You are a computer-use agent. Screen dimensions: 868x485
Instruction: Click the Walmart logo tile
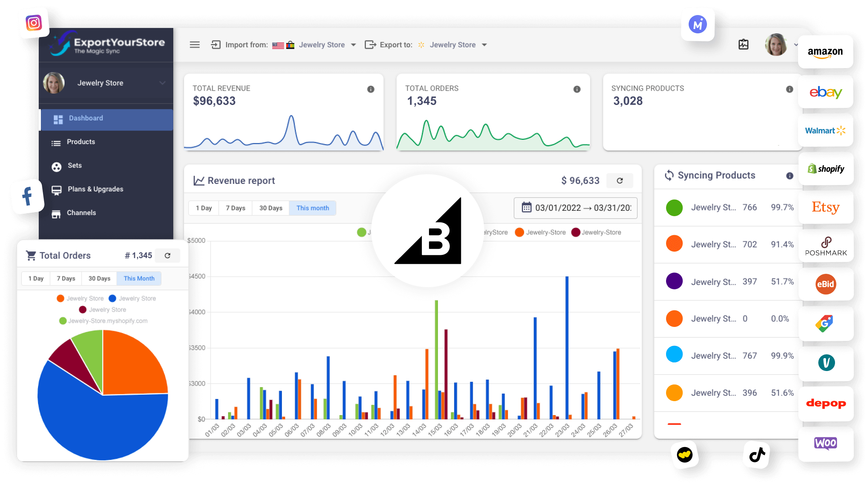pos(825,130)
